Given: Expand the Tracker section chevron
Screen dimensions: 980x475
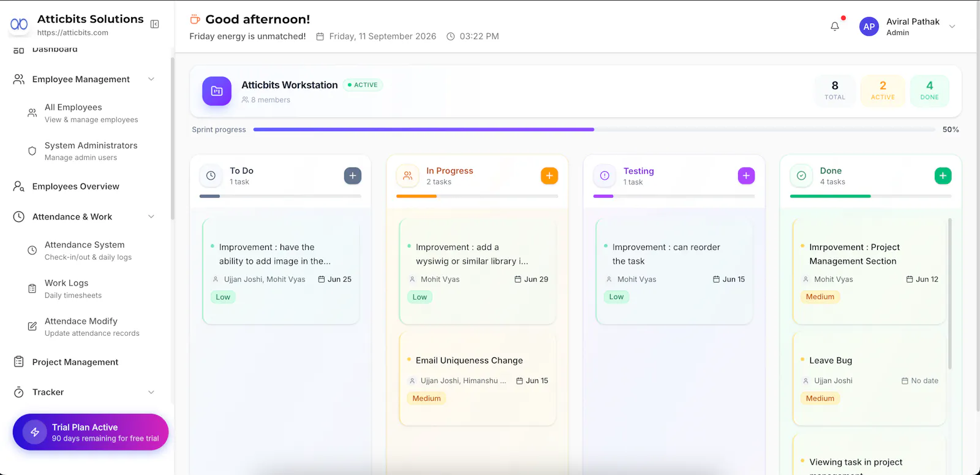Looking at the screenshot, I should pos(151,392).
